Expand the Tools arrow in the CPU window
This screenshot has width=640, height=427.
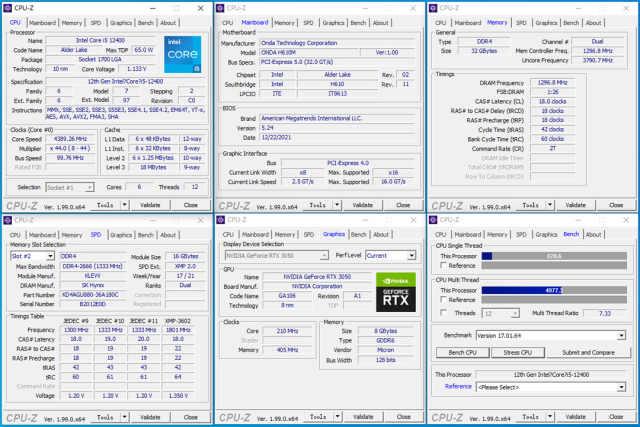tap(125, 205)
